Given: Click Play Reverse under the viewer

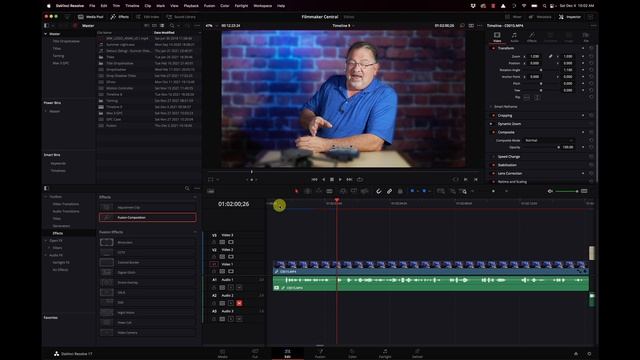Looking at the screenshot, I should [324, 179].
